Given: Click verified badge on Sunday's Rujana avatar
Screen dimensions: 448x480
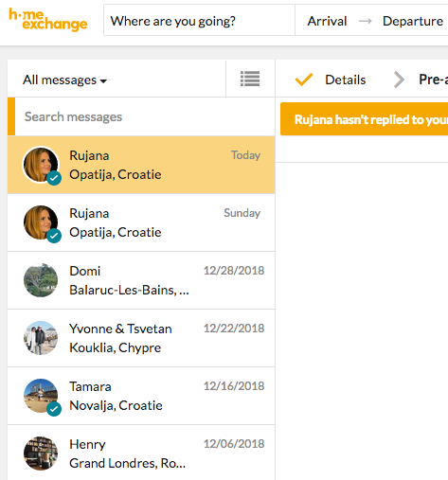Looking at the screenshot, I should coord(54,236).
